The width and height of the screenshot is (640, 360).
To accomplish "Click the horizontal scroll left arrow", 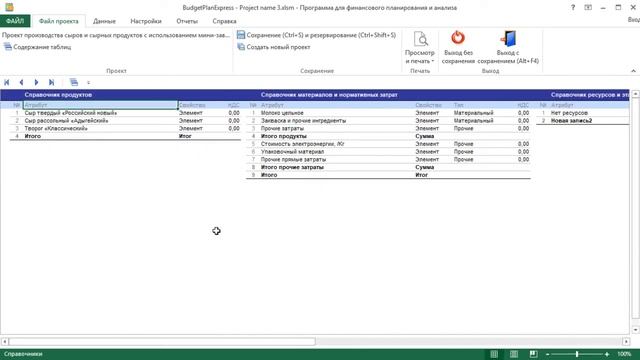I will click(4, 341).
